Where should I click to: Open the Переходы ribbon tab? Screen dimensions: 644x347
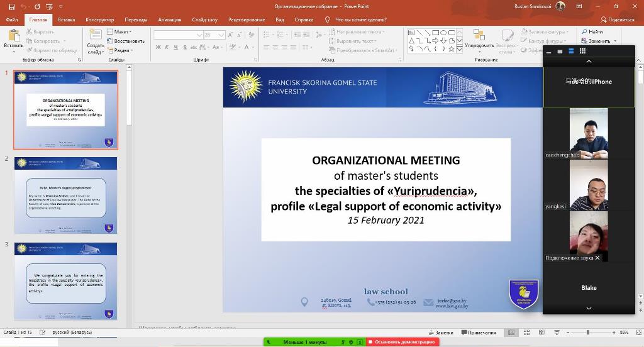pos(136,19)
